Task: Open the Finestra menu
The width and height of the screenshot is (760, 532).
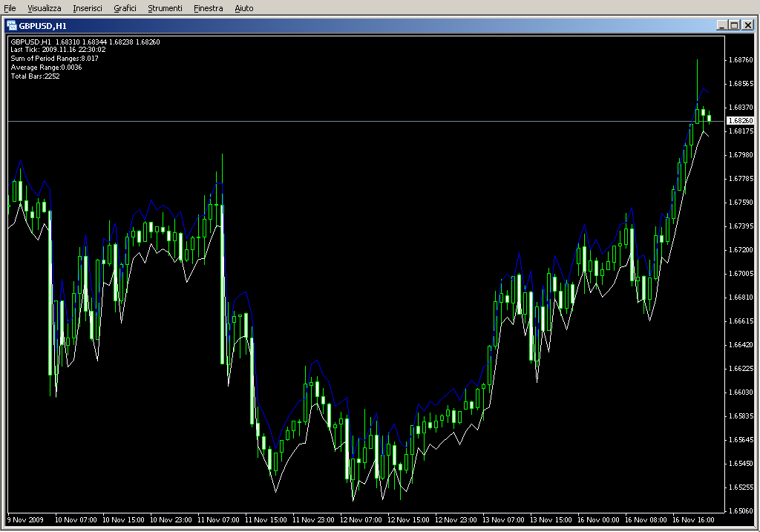Action: coord(208,8)
